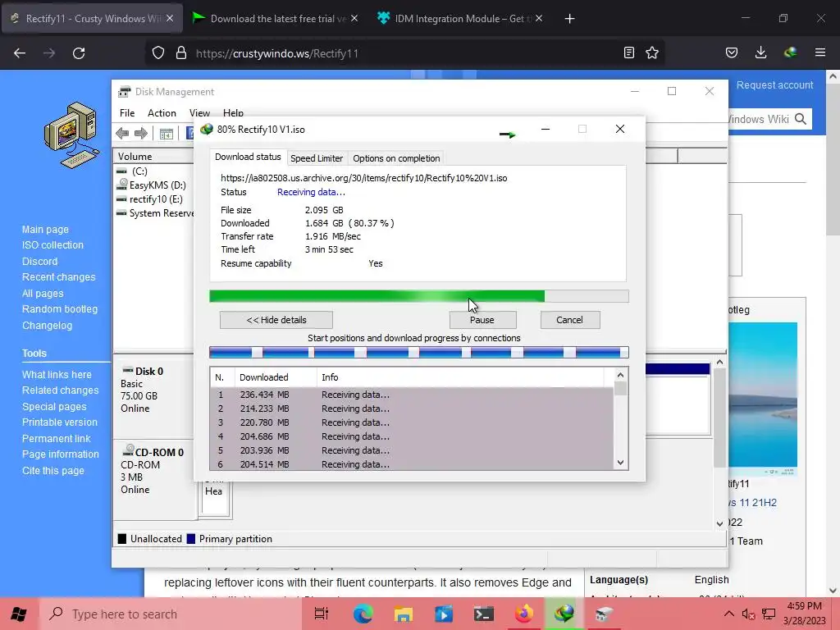840x630 pixels.
Task: Select connection row 4 with 204.686 MB
Action: pos(412,436)
